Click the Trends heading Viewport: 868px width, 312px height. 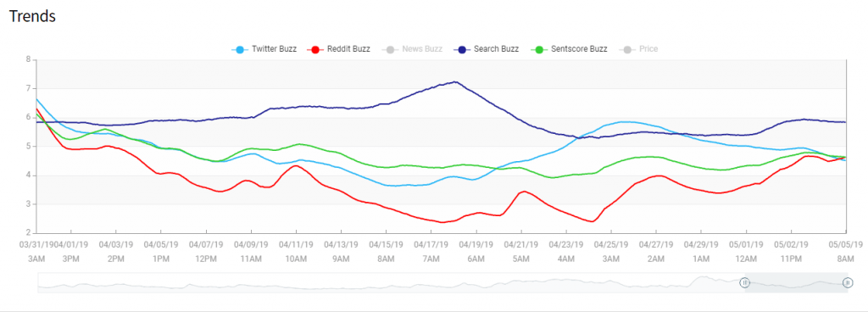(33, 16)
